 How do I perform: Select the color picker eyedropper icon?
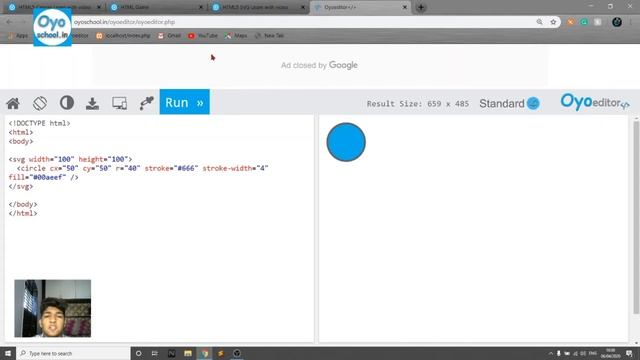(x=146, y=103)
